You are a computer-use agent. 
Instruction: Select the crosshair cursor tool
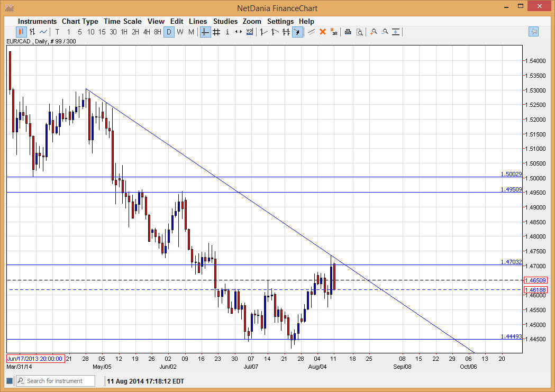(205, 32)
